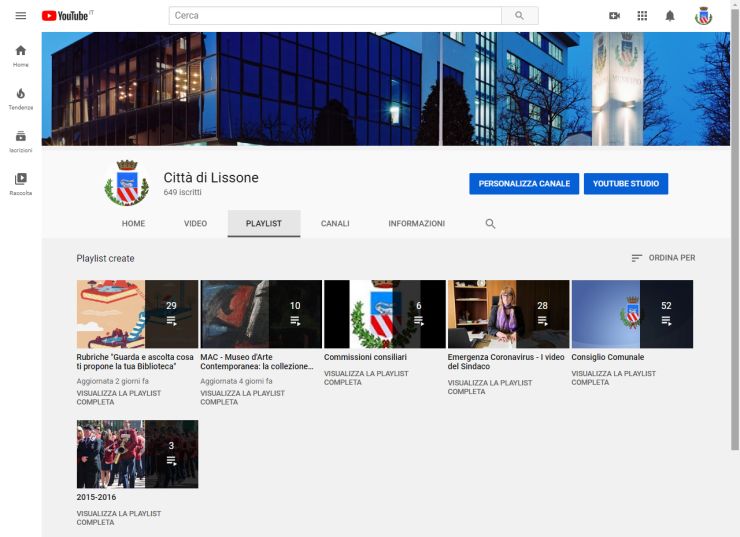The image size is (740, 537).
Task: Open Raccolta in the sidebar
Action: pyautogui.click(x=21, y=184)
